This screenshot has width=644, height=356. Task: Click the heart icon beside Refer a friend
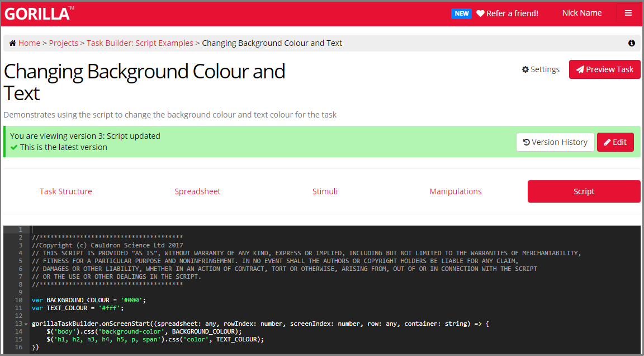tap(480, 13)
